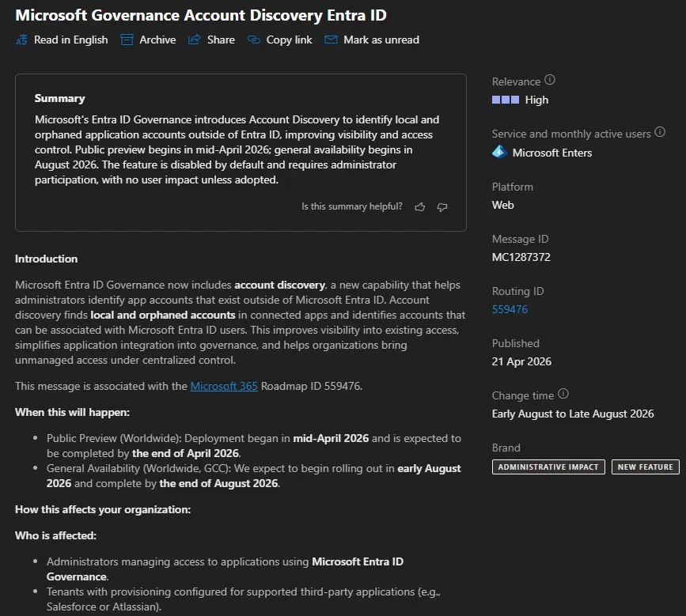Give the summary a thumbs down

[442, 207]
